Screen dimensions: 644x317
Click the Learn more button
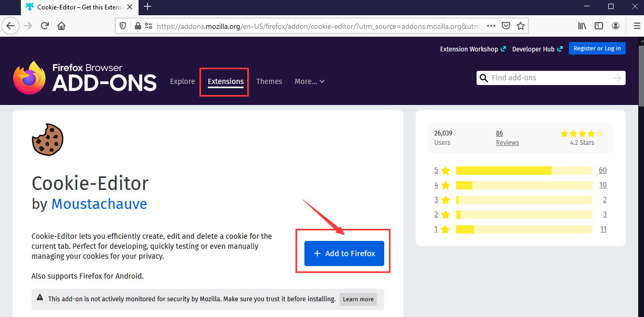click(358, 299)
